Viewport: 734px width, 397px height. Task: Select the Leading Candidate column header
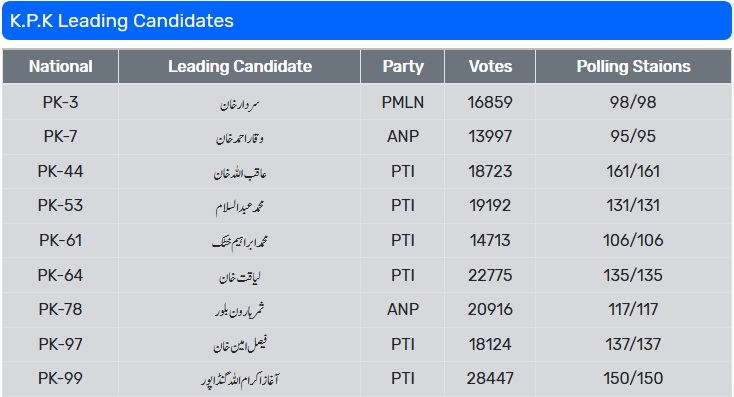(240, 66)
